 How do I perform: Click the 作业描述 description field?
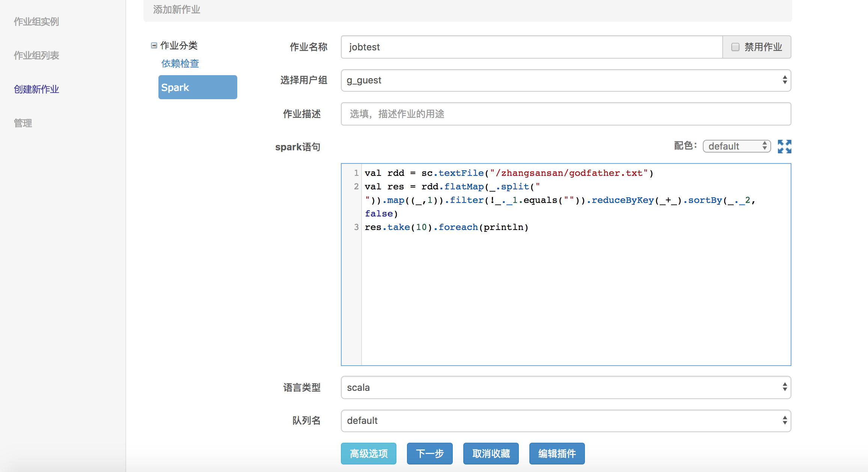(565, 114)
